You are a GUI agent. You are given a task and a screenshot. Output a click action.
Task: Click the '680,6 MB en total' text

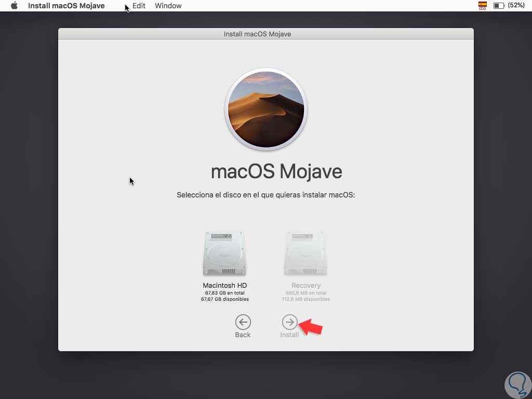(306, 293)
